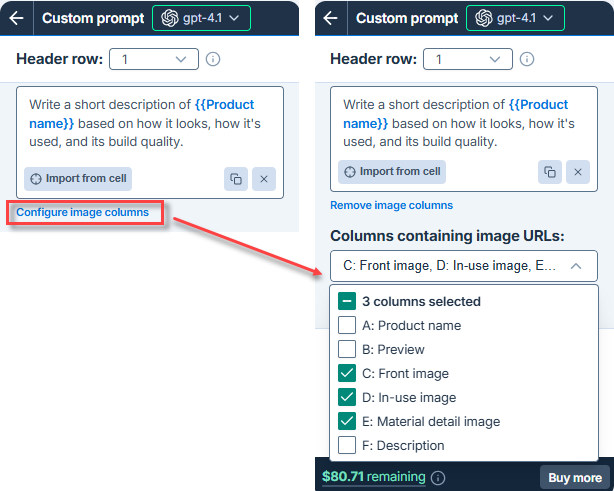Viewport: 614px width, 491px height.
Task: Click Import from cell in left panel
Action: click(79, 179)
